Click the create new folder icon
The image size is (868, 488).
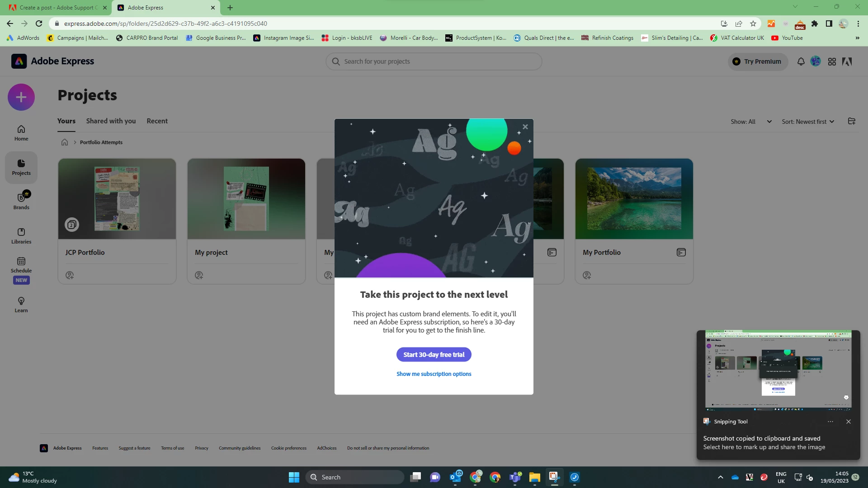(x=852, y=121)
